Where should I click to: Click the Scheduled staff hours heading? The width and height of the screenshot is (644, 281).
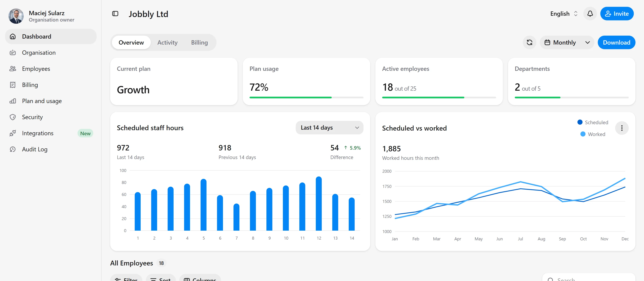coord(150,128)
